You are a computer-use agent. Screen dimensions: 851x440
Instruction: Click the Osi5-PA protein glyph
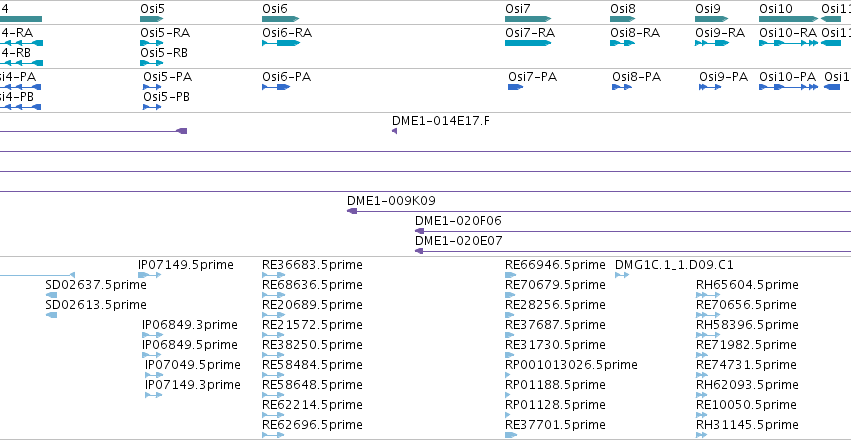(152, 87)
